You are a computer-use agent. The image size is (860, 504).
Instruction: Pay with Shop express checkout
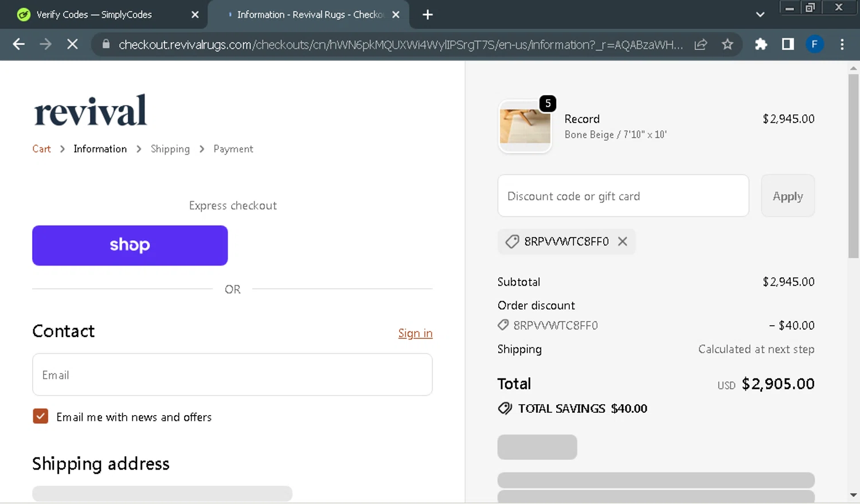(130, 245)
